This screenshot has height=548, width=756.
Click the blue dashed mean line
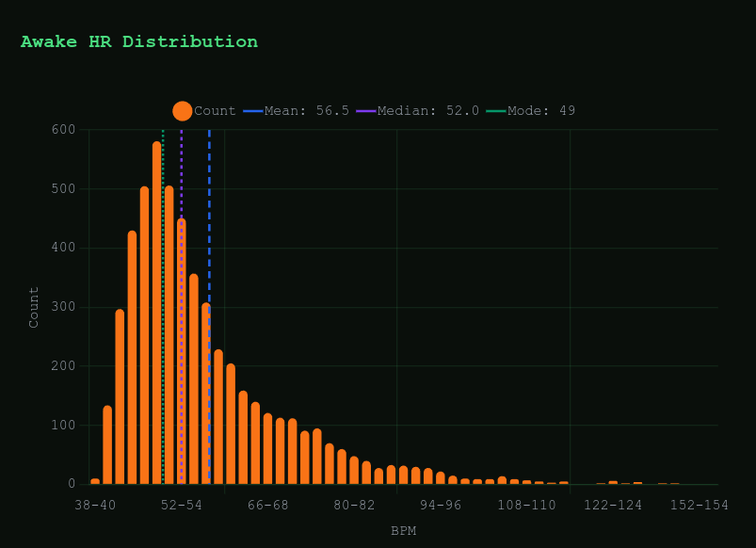coord(209,306)
